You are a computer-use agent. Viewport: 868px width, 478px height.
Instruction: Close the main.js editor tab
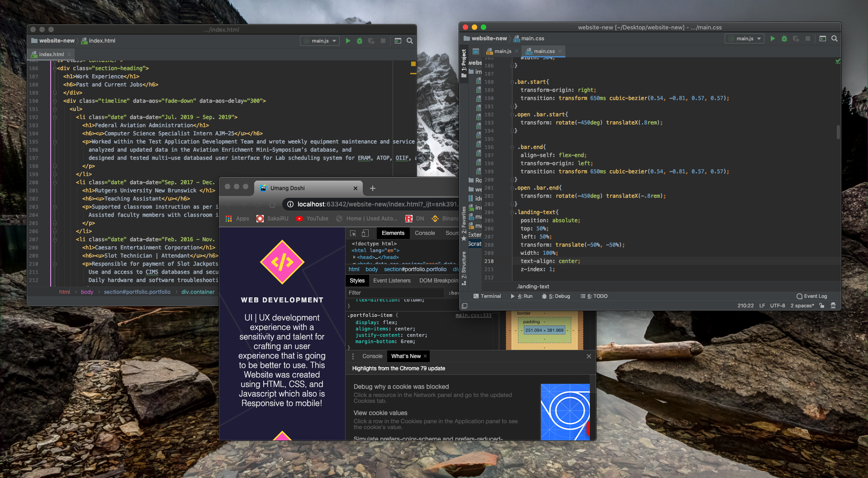pyautogui.click(x=517, y=51)
